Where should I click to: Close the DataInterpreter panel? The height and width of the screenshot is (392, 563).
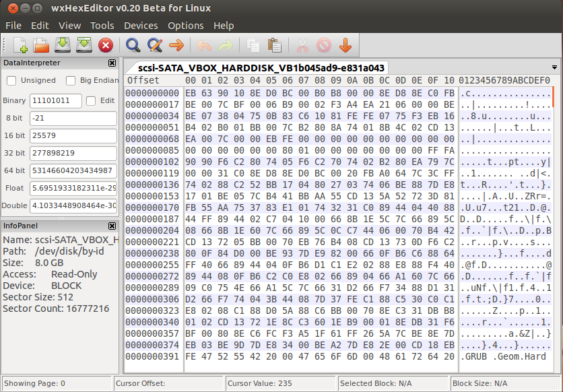(112, 63)
